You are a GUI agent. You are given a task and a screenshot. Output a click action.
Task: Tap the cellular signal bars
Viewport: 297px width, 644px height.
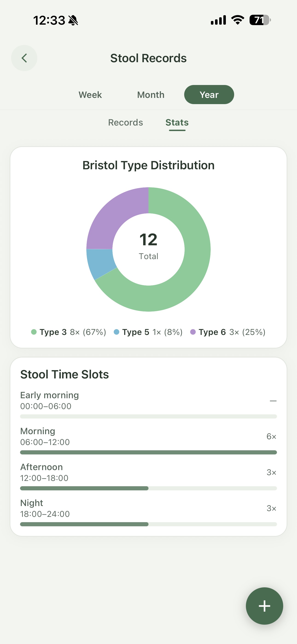click(x=218, y=20)
